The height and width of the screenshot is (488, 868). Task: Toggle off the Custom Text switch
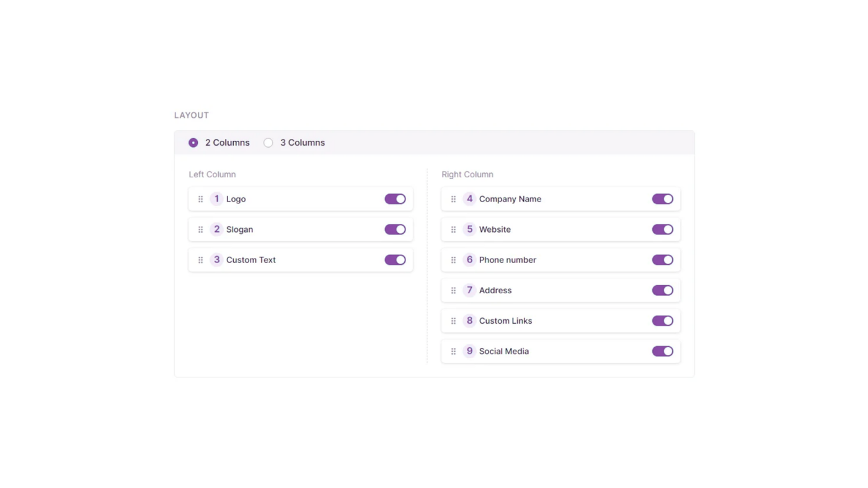click(x=395, y=260)
